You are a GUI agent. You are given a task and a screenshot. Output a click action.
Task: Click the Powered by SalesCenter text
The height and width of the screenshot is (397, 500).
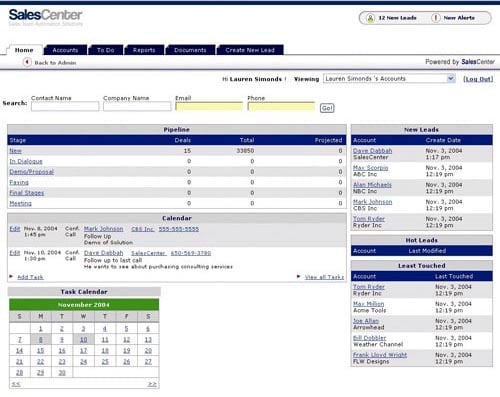(460, 62)
